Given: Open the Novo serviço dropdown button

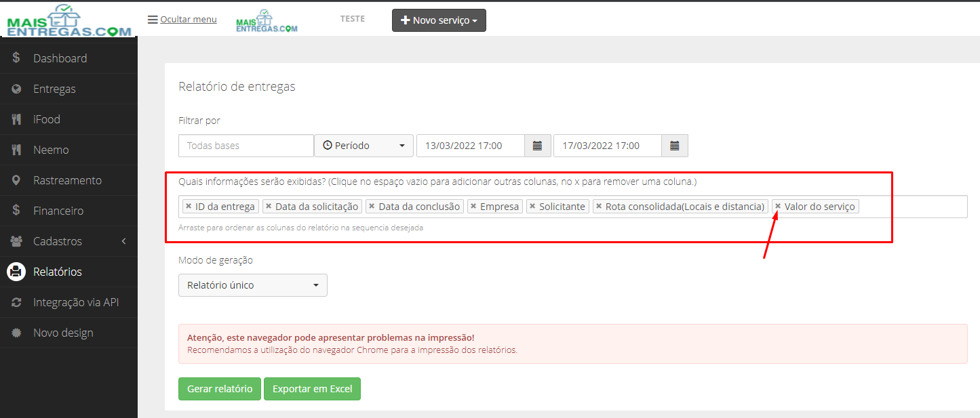Looking at the screenshot, I should (439, 20).
